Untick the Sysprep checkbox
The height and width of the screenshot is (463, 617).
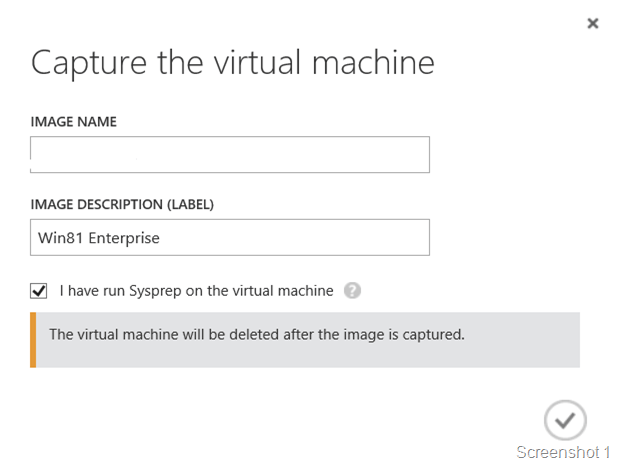[x=40, y=291]
